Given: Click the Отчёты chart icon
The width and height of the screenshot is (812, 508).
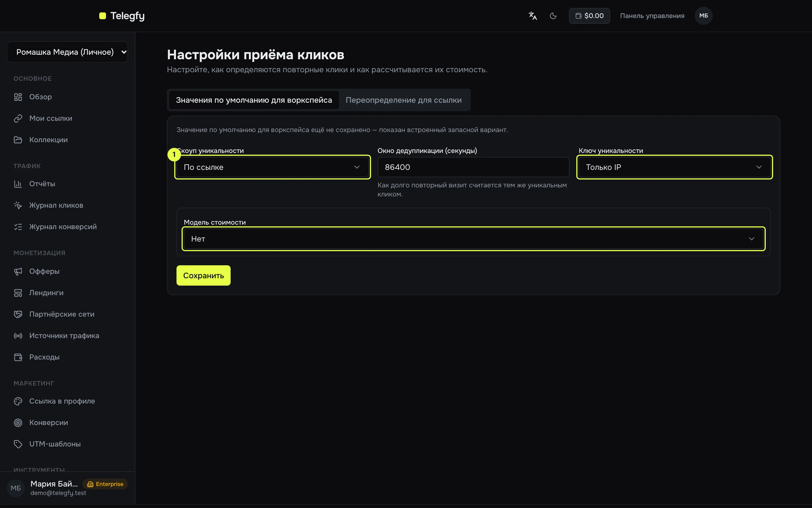Looking at the screenshot, I should (x=18, y=184).
